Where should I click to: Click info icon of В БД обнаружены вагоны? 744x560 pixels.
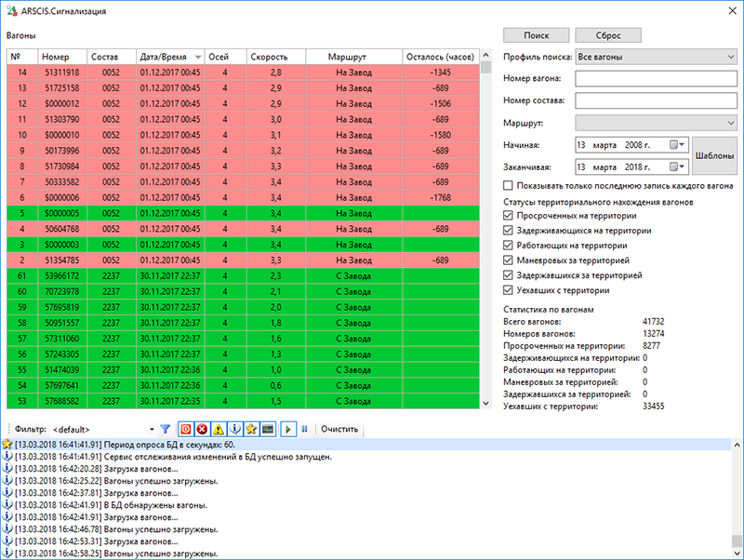click(x=7, y=505)
